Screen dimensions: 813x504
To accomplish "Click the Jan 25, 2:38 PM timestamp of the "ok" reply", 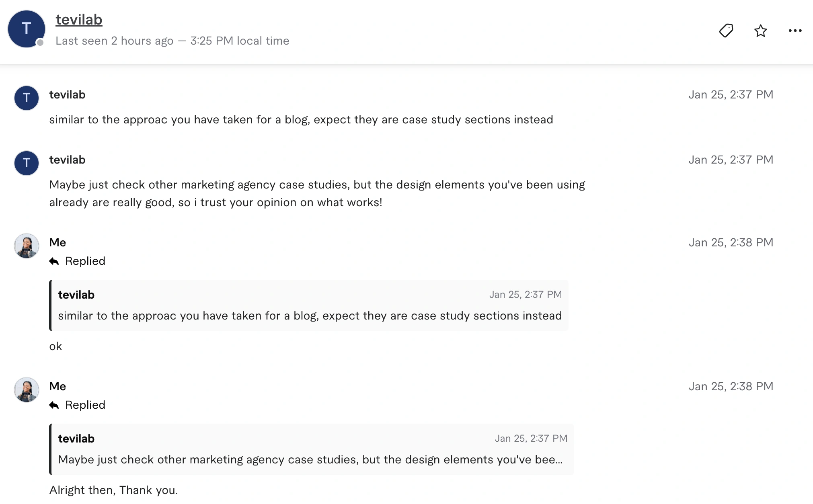I will pos(731,243).
